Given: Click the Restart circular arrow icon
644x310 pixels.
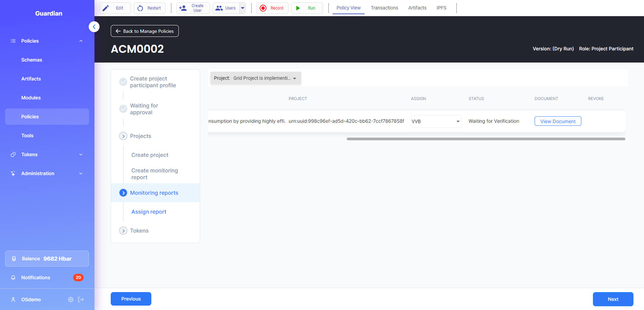Looking at the screenshot, I should click(140, 8).
